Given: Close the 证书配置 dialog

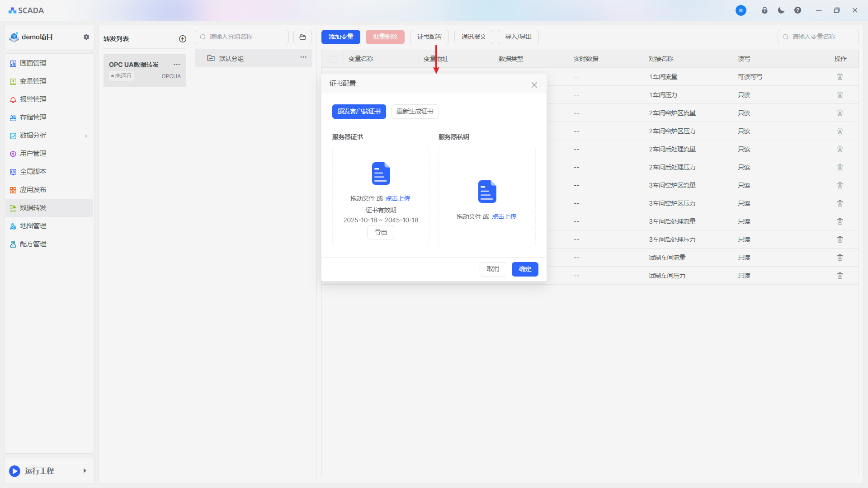Looking at the screenshot, I should click(534, 85).
